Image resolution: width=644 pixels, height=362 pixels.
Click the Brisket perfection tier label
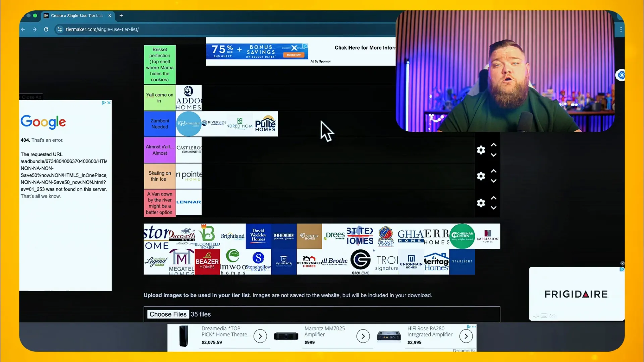tap(160, 64)
